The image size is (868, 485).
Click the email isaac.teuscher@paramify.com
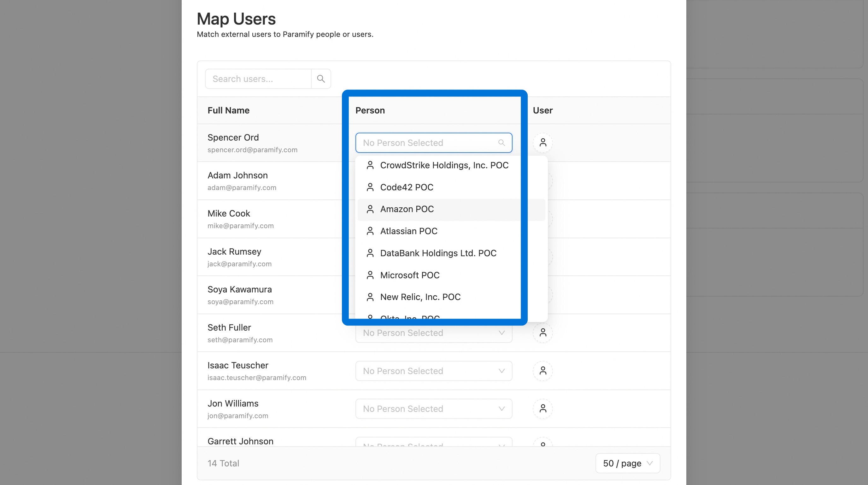coord(257,378)
